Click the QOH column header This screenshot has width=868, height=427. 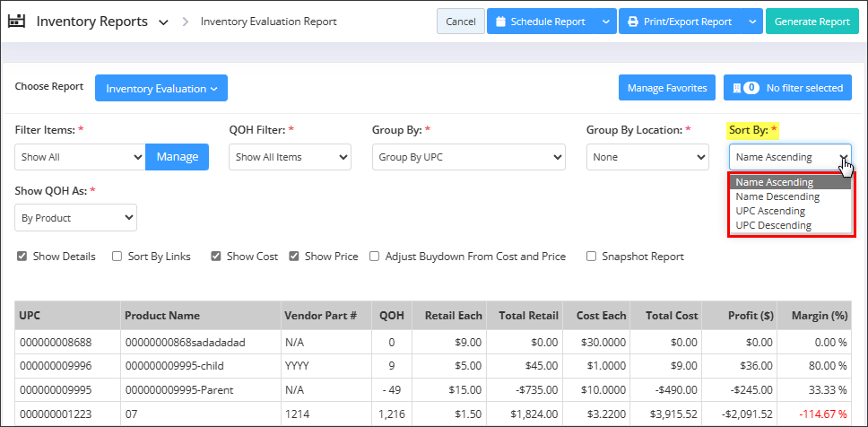tap(392, 315)
